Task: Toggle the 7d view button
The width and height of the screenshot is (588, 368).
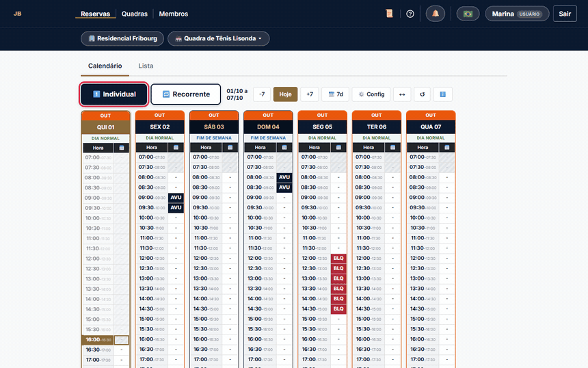Action: point(335,94)
